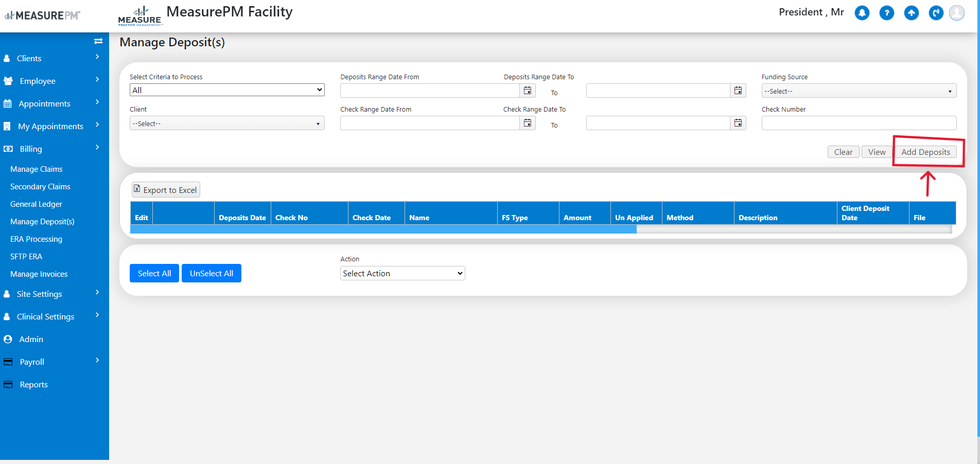
Task: Open the Funding Source dropdown
Action: [859, 91]
